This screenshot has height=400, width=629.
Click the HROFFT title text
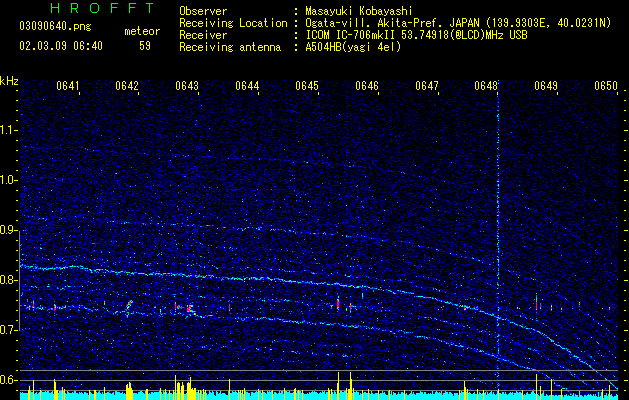103,8
